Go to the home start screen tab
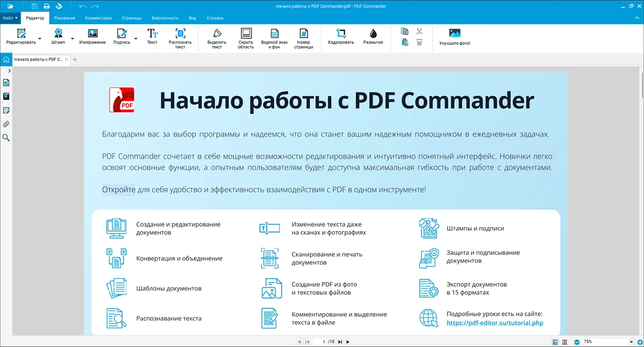This screenshot has height=347, width=644. (6, 60)
